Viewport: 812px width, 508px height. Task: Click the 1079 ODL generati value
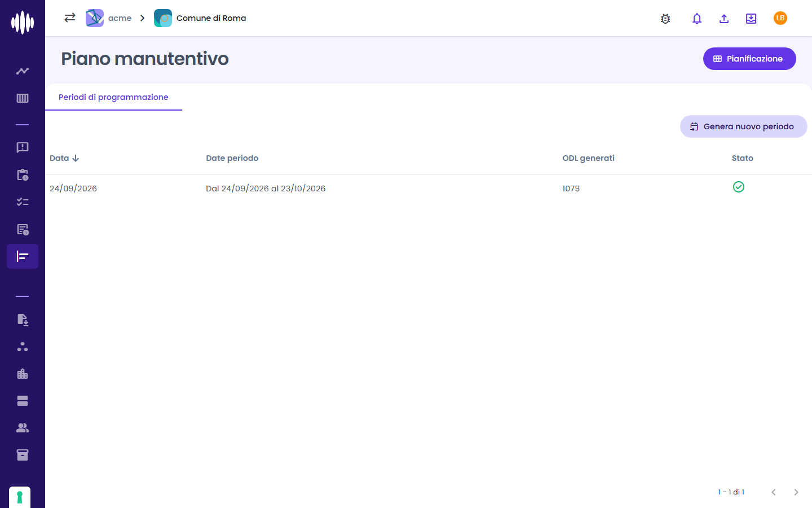571,189
